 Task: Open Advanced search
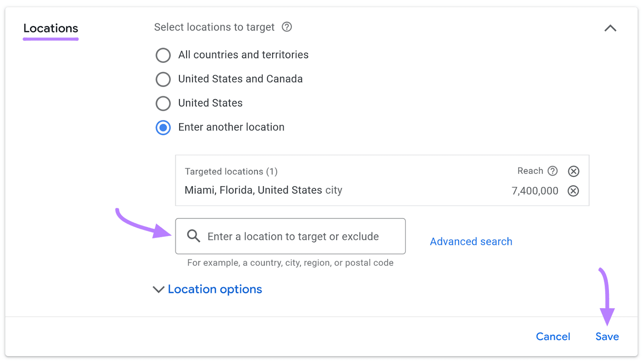pos(471,241)
